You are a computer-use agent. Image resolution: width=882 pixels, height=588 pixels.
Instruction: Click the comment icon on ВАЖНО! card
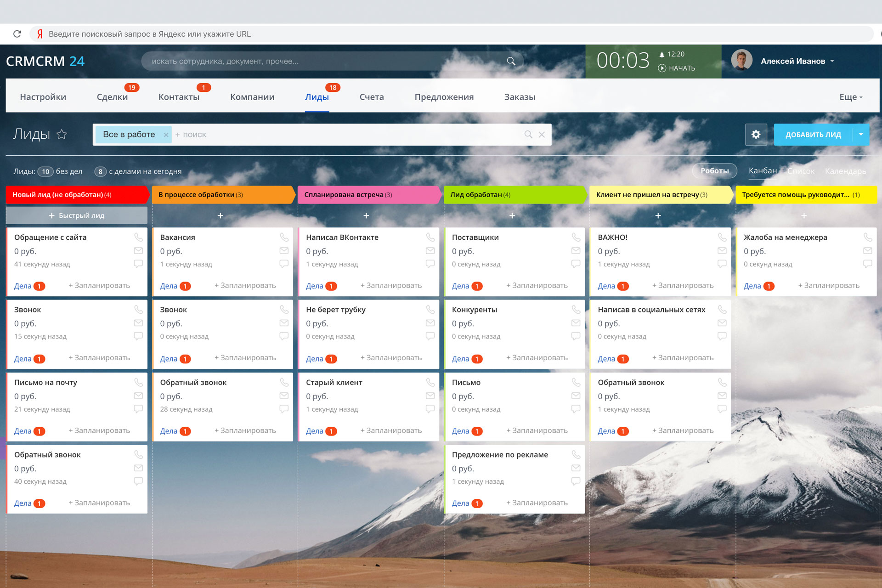coord(722,264)
